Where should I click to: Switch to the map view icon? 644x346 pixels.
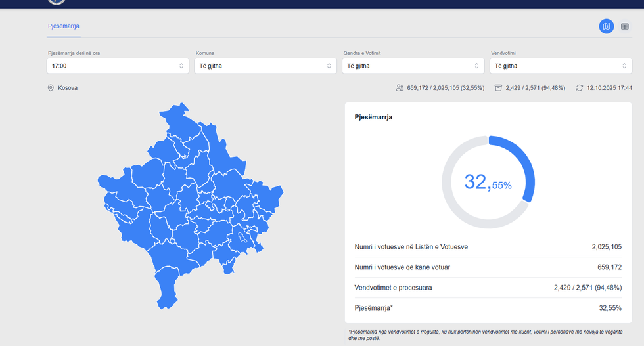pyautogui.click(x=606, y=26)
